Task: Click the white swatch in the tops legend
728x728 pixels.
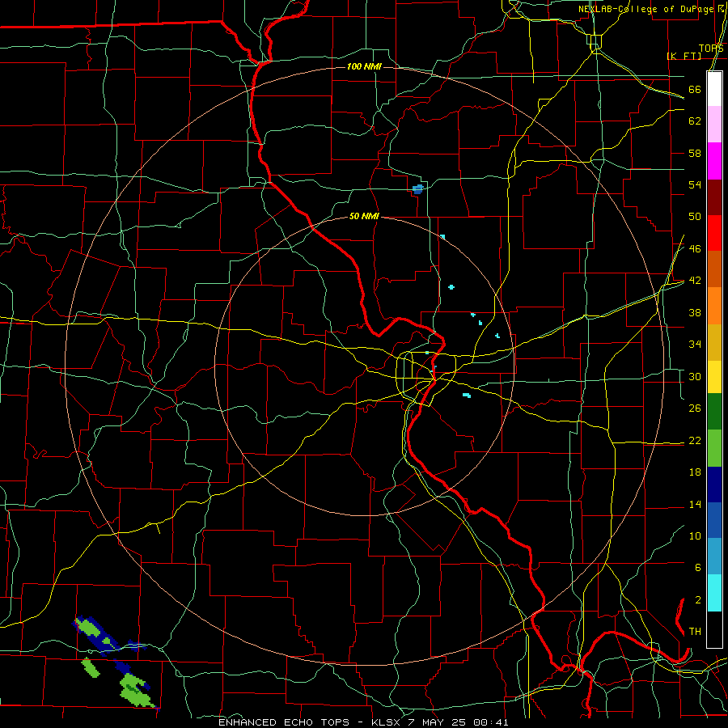Action: pyautogui.click(x=714, y=89)
